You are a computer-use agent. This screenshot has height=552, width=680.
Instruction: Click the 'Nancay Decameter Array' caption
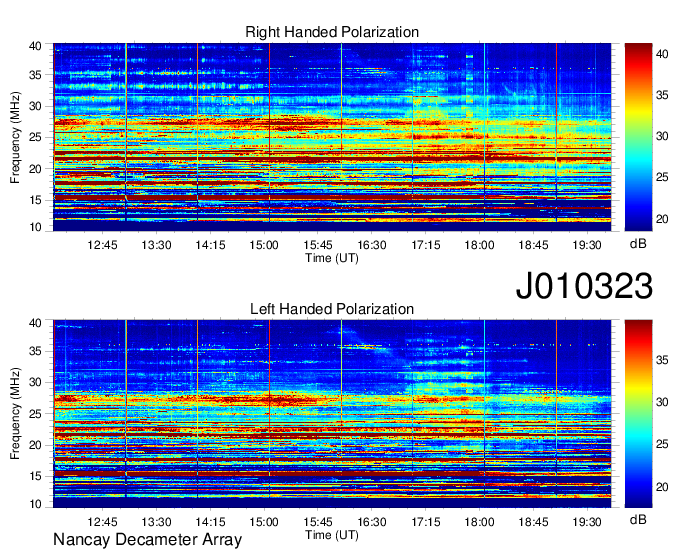147,540
